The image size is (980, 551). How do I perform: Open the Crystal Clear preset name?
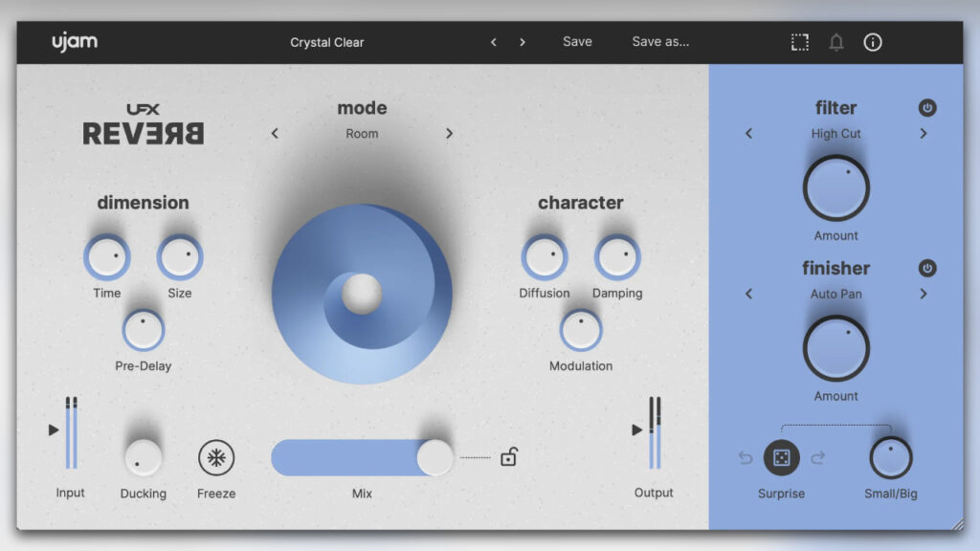(x=327, y=41)
